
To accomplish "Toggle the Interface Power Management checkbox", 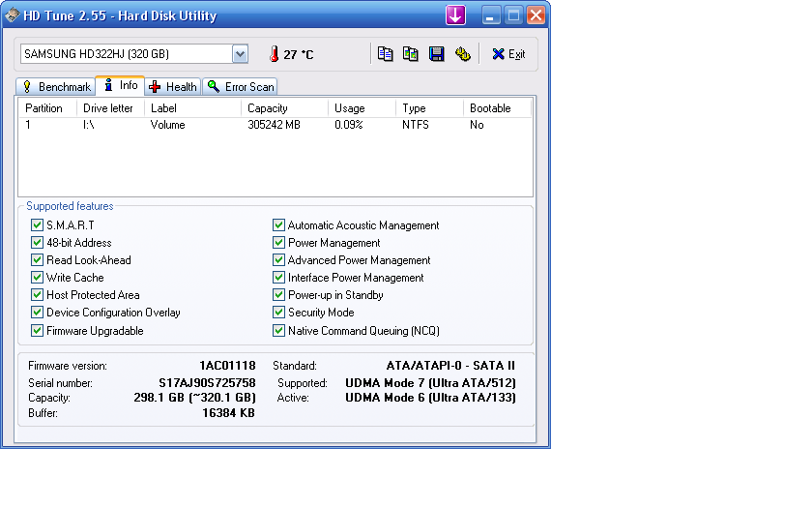I will 278,278.
